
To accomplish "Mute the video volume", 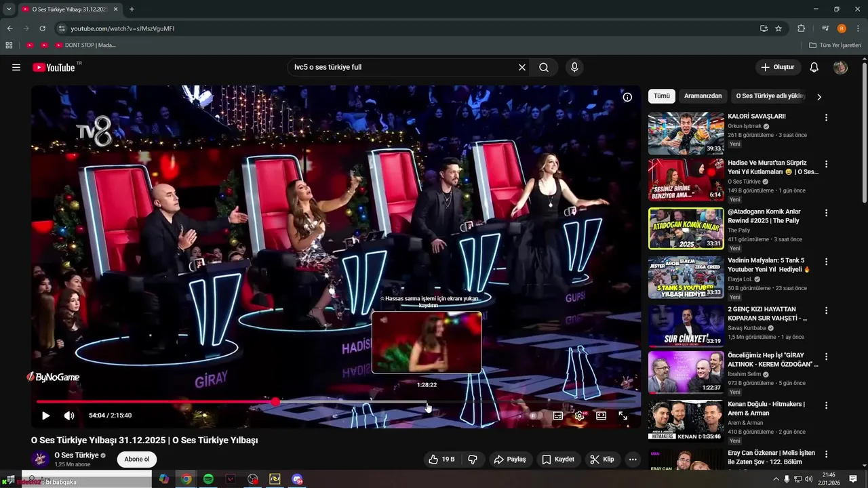I will tap(69, 415).
